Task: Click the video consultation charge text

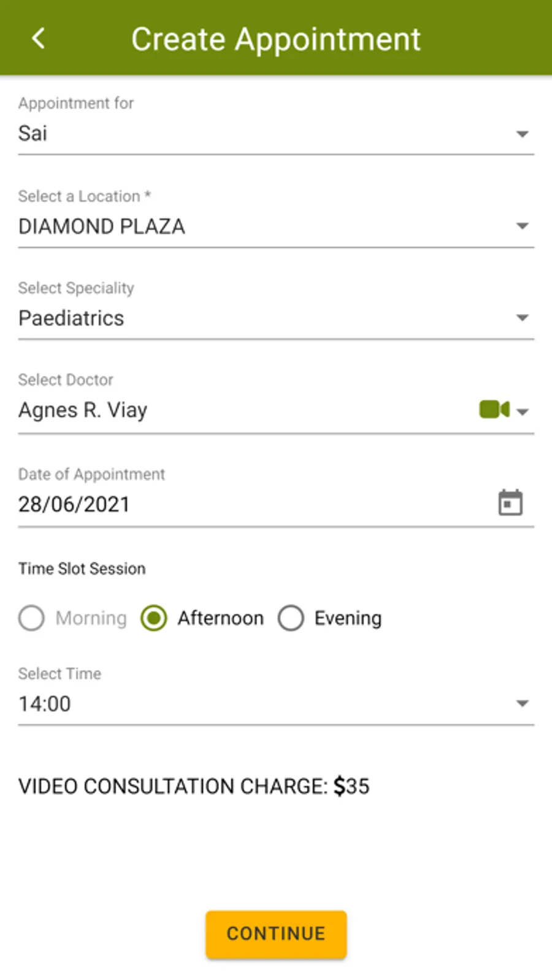Action: coord(194,786)
